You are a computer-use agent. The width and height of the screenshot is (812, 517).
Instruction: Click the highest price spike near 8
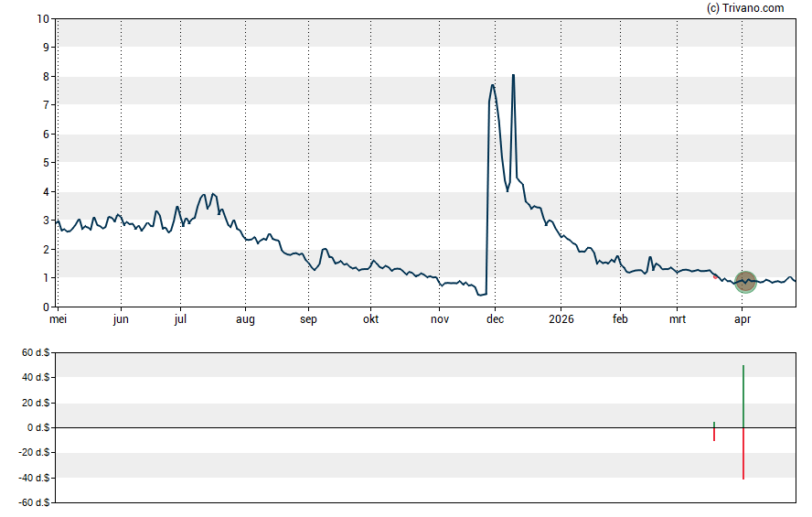(513, 76)
